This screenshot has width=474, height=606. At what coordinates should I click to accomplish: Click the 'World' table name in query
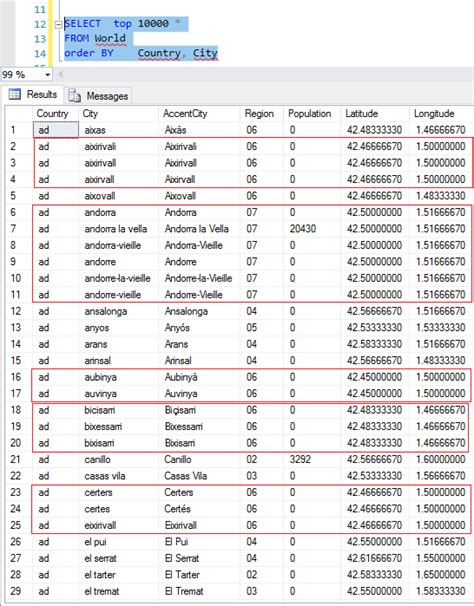click(110, 38)
